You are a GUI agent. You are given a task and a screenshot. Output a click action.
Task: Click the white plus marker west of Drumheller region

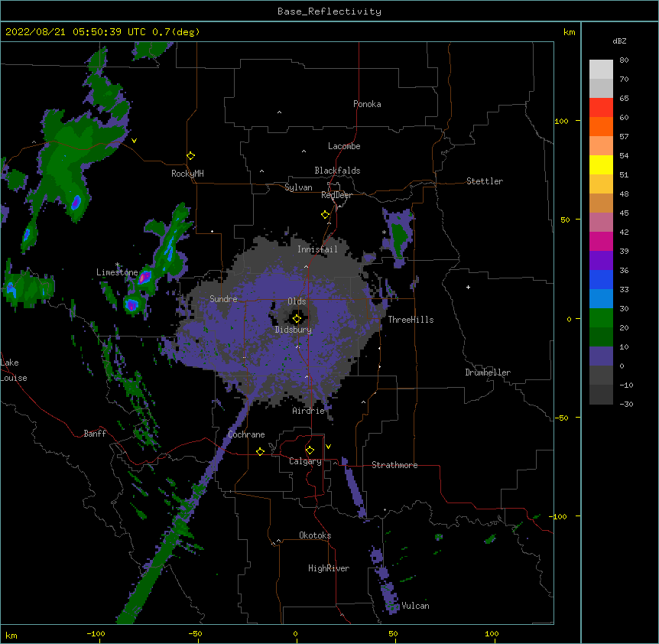coord(468,287)
